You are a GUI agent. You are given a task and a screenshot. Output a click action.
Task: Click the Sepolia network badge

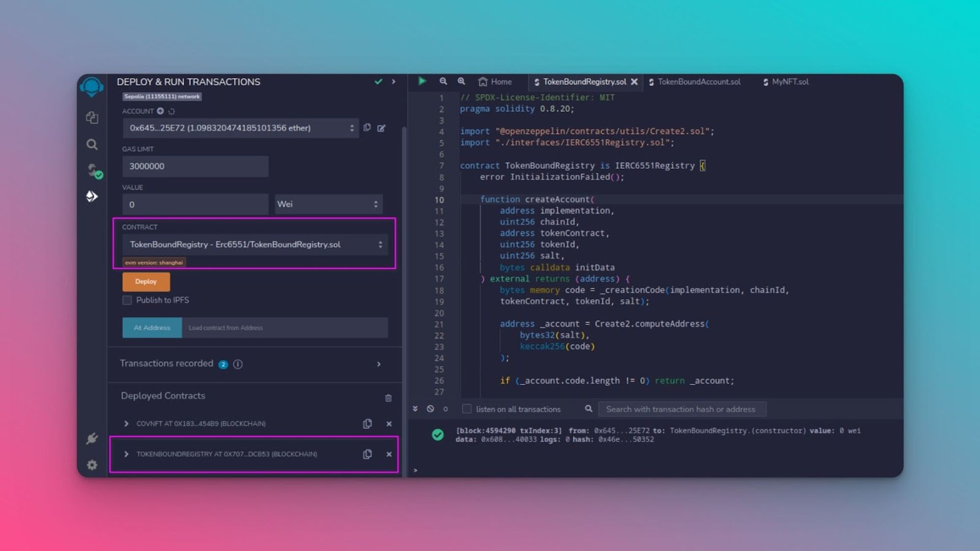coord(162,97)
